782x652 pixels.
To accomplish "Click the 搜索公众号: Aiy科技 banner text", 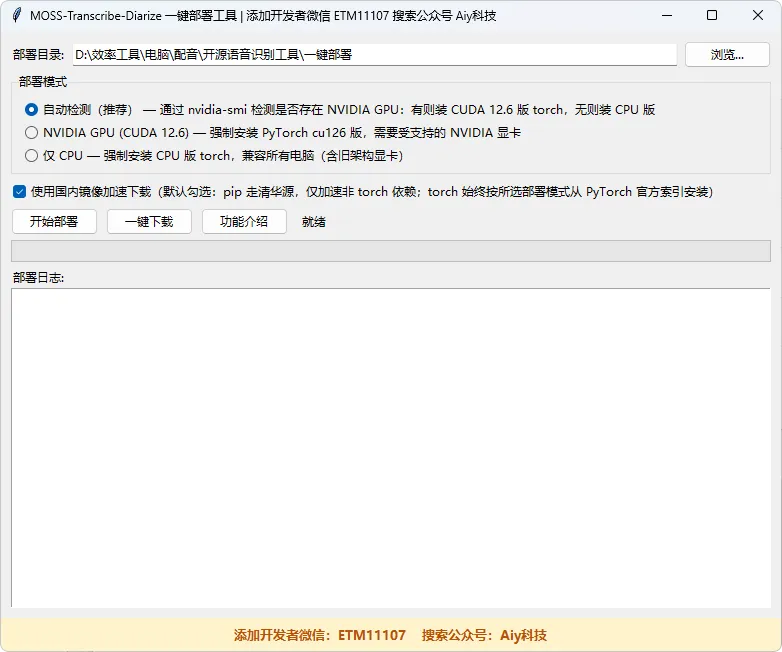I will pos(484,635).
